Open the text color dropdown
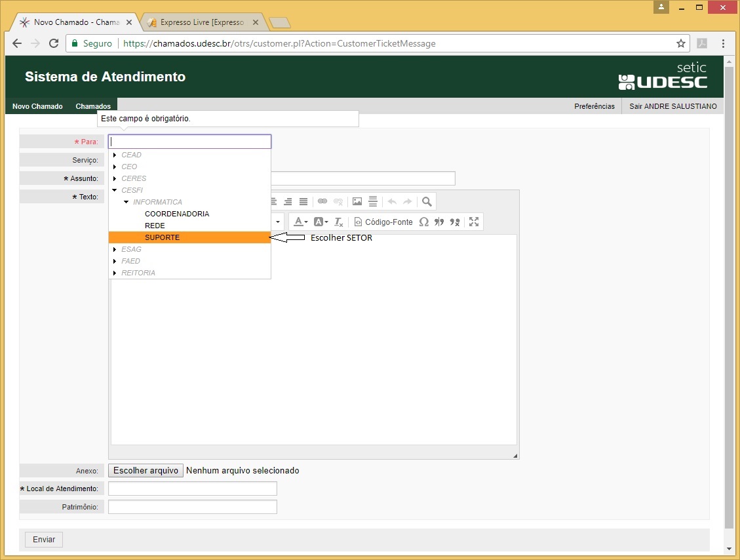The height and width of the screenshot is (560, 740). point(300,222)
